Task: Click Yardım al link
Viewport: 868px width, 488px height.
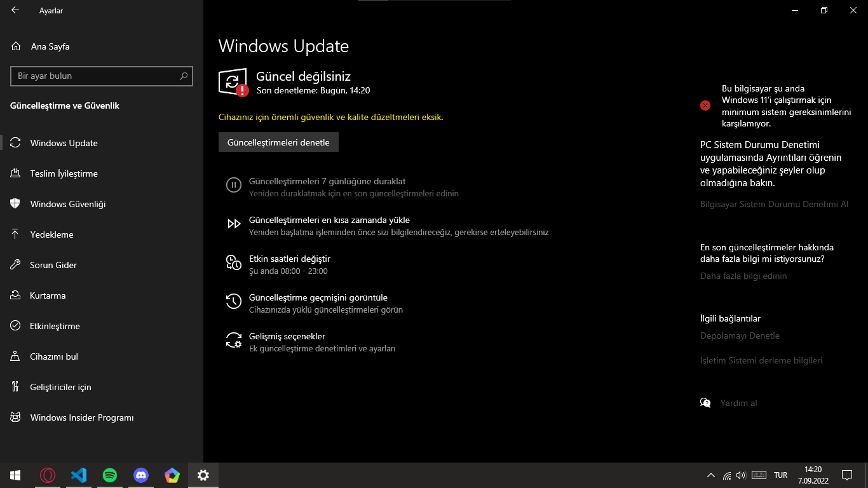Action: (x=738, y=403)
